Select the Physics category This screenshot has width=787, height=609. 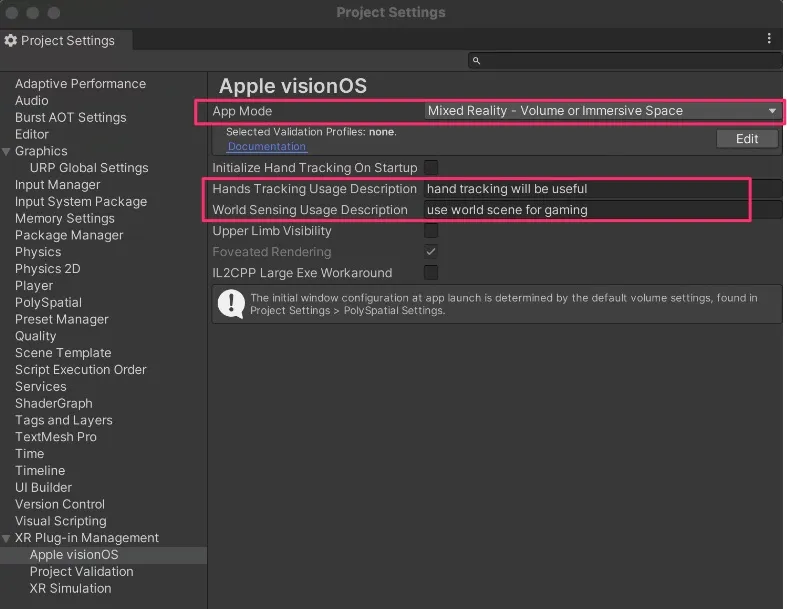[38, 252]
